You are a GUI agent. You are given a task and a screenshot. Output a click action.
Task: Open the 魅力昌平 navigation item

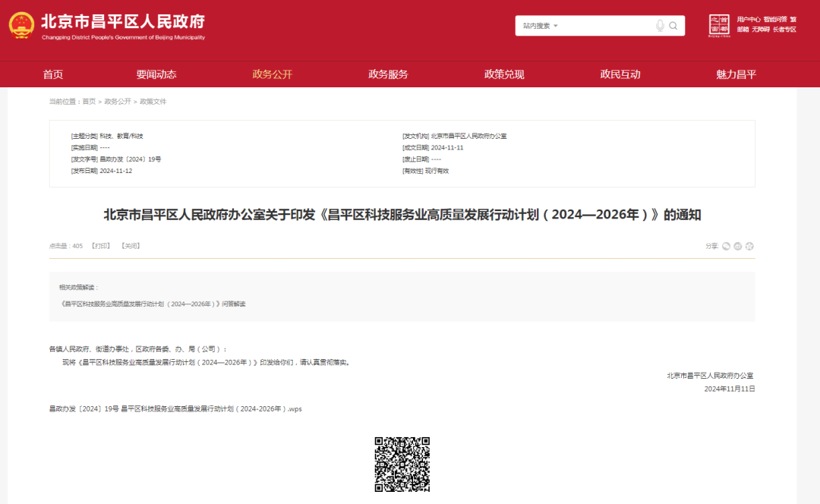pos(736,74)
